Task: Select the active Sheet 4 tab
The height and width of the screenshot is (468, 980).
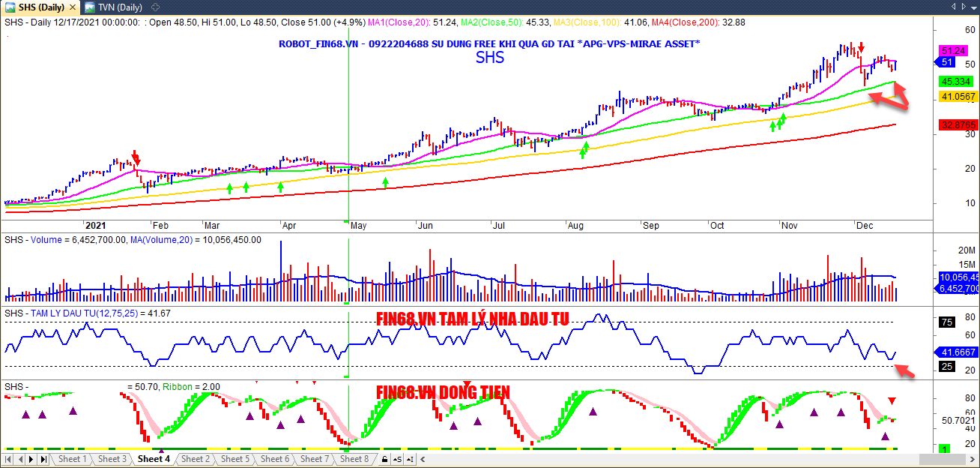Action: [x=154, y=459]
